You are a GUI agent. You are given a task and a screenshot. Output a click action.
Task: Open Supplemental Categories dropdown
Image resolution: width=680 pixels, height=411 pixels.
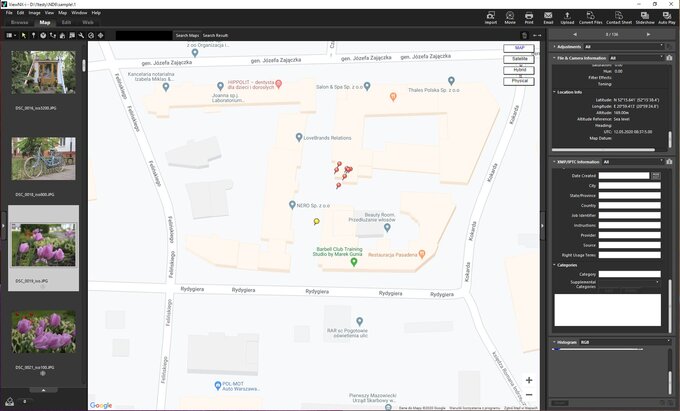click(629, 282)
